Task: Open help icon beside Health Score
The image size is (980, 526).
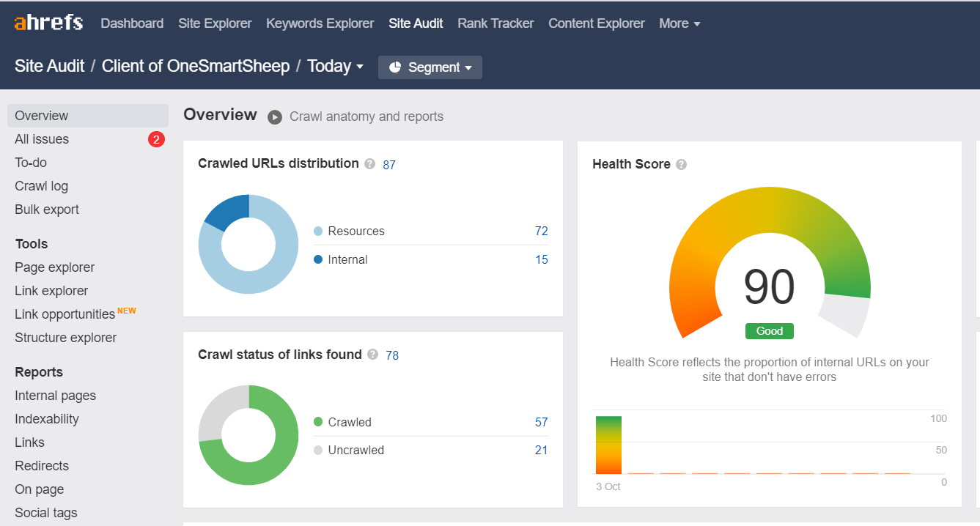Action: click(x=682, y=165)
